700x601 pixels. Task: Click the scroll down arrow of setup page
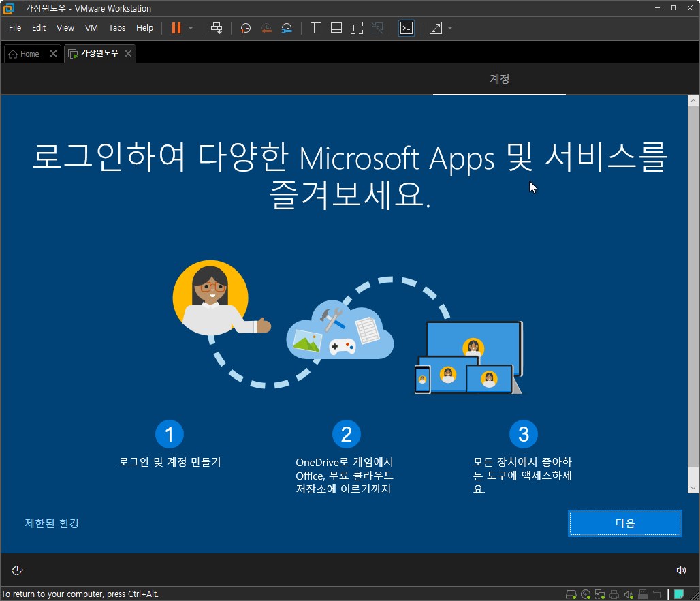click(x=693, y=488)
